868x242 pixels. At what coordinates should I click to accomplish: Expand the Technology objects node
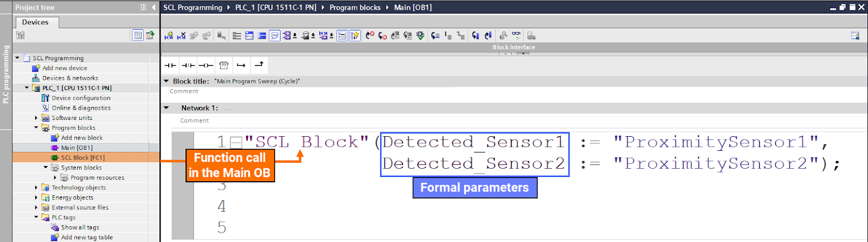(36, 188)
